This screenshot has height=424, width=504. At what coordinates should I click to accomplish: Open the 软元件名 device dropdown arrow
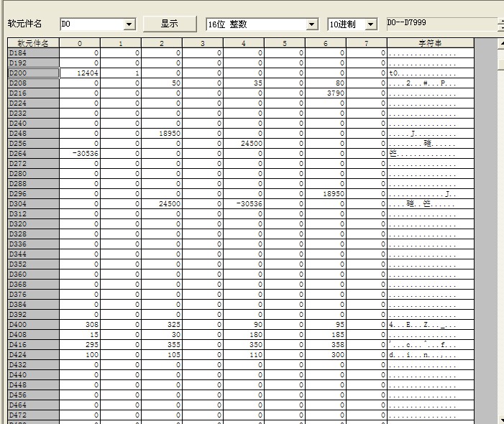[x=129, y=24]
